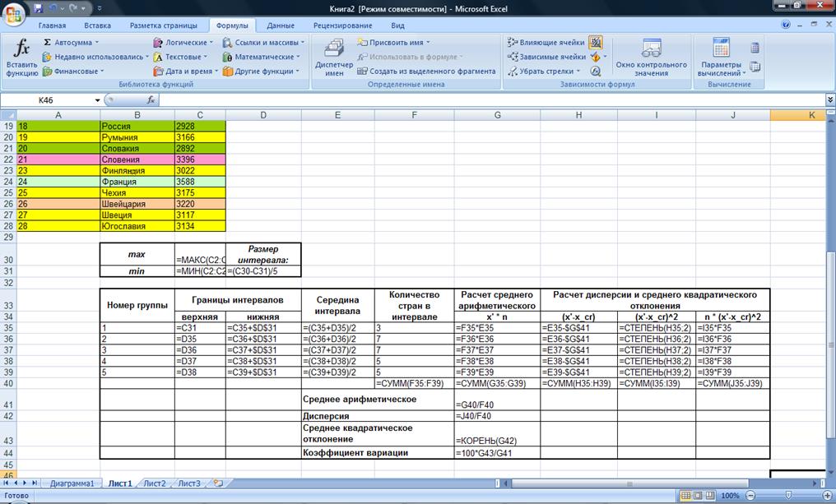The image size is (836, 504).
Task: Click Зависимые ячейки trace dependents
Action: point(546,57)
